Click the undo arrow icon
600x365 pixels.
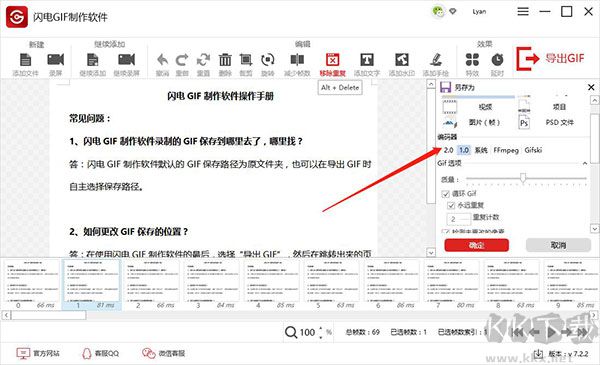click(x=163, y=60)
